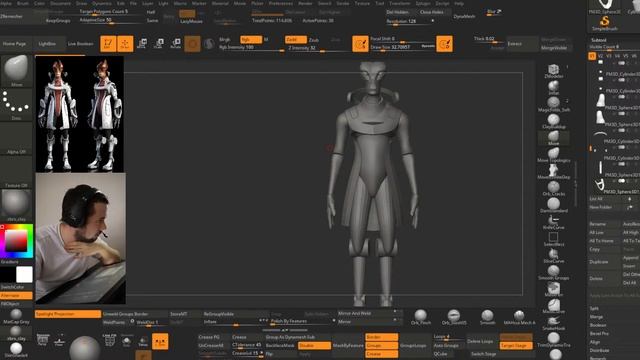This screenshot has width=640, height=360.
Task: Select the SliceCurve brush
Action: pos(553,256)
